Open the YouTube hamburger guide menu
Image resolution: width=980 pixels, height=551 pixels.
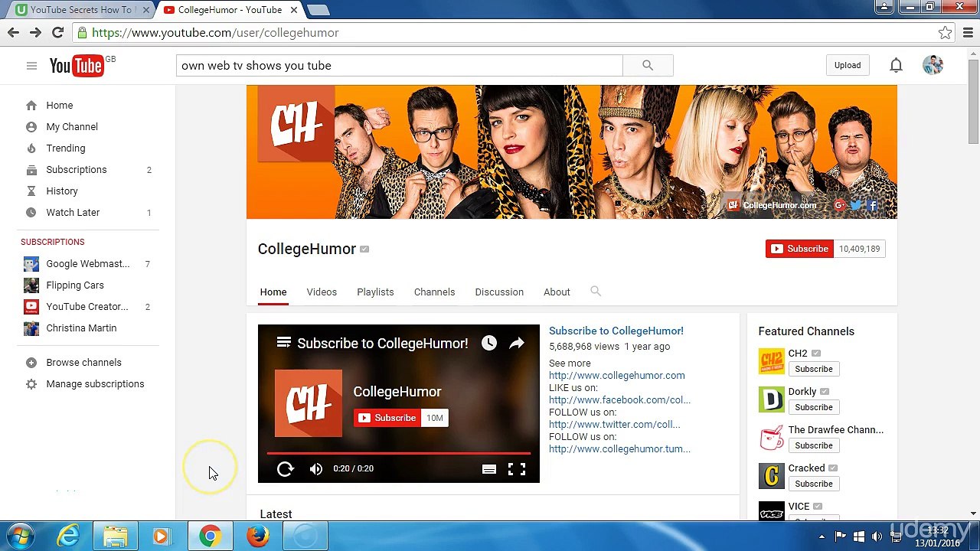coord(31,66)
